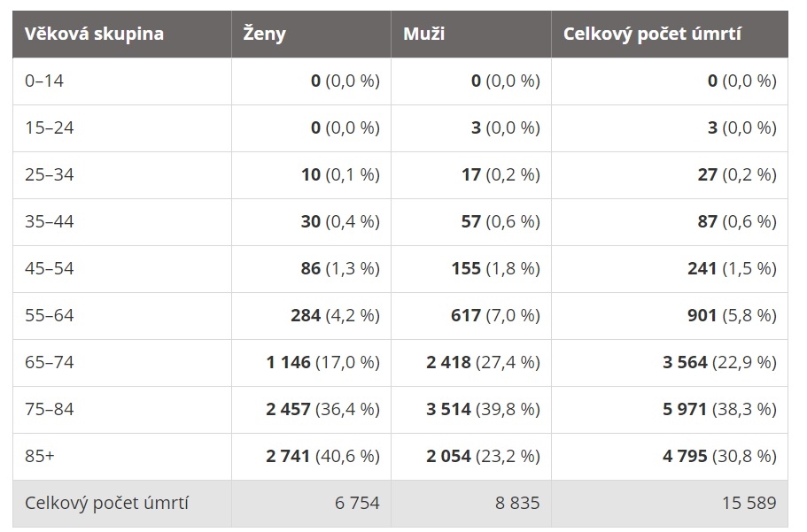Click the men's footer total 8 835
The image size is (807, 532).
click(517, 503)
